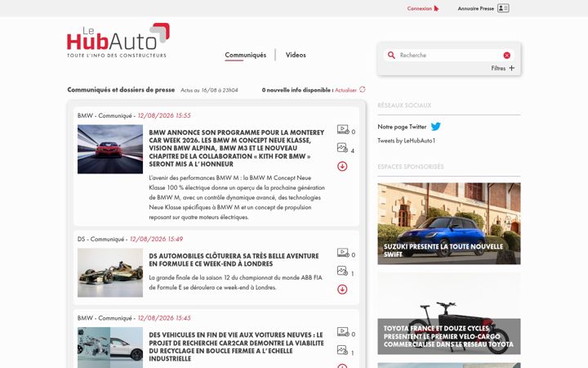Click the Connexion cursor icon

[436, 8]
